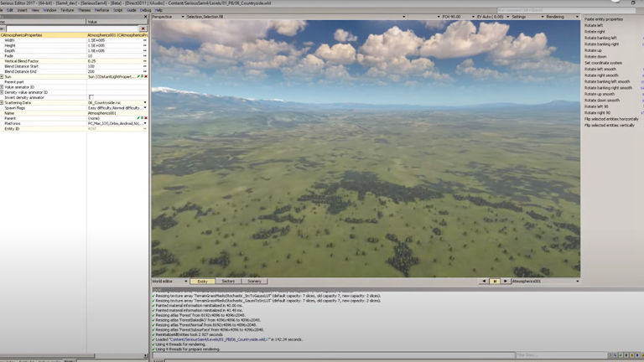Click the yellow pause button below viewport
The image size is (644, 362).
click(495, 282)
